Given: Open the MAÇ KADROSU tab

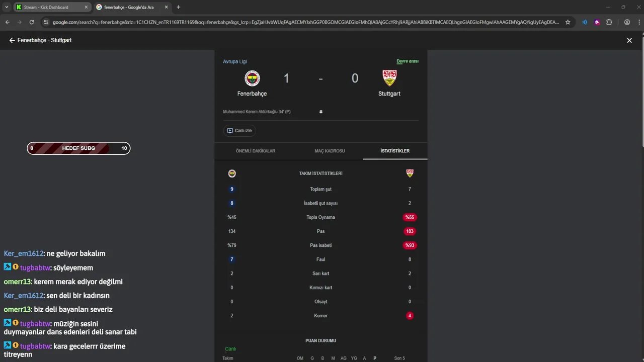Looking at the screenshot, I should coord(330,151).
